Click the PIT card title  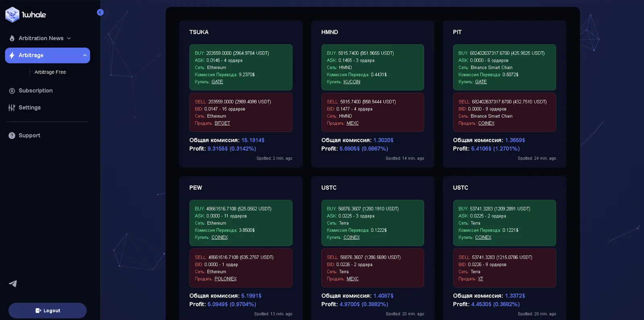tap(457, 32)
